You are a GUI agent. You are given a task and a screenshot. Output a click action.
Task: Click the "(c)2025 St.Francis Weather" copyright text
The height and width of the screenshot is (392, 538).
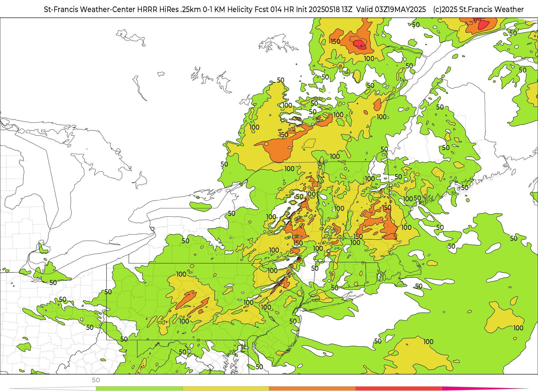click(478, 10)
